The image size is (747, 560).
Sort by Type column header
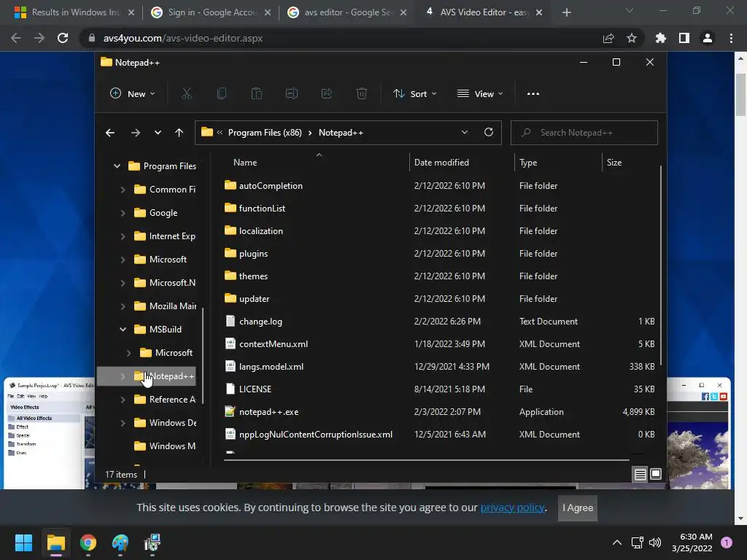point(528,163)
